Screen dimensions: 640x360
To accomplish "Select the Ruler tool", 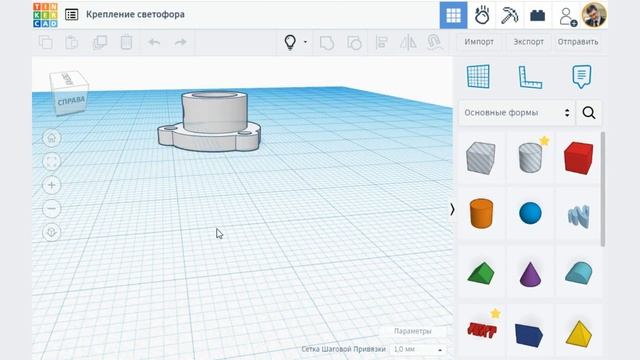I will click(530, 77).
